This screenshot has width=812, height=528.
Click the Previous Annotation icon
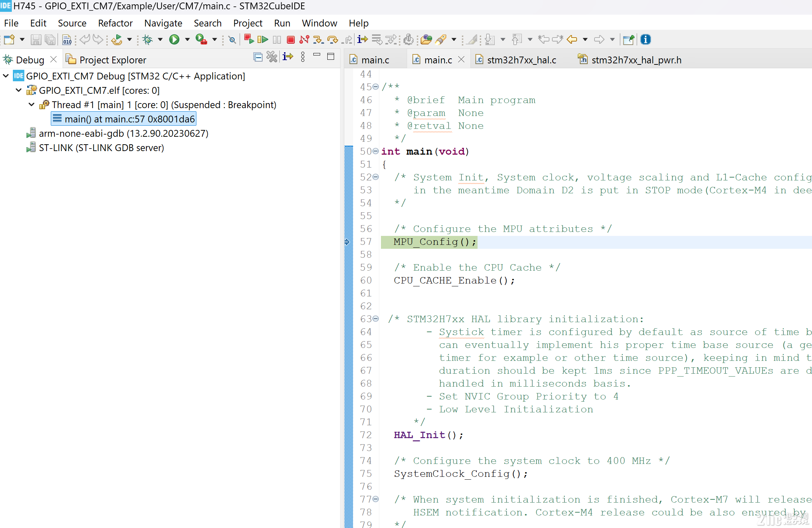click(517, 39)
